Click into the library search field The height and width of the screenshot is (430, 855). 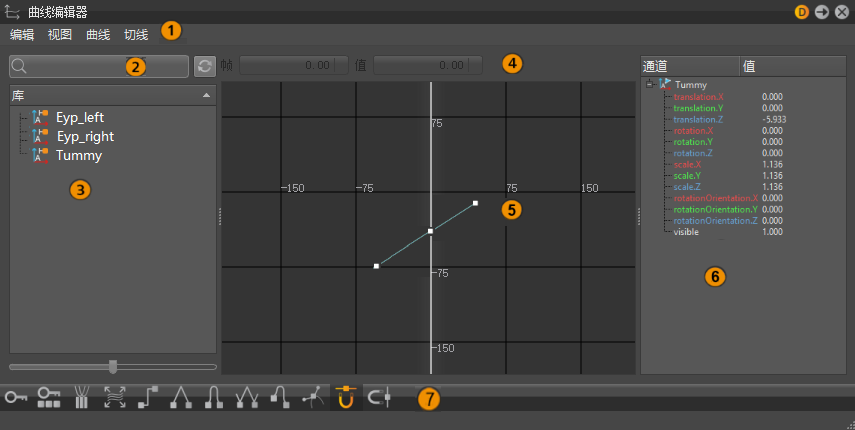tap(99, 66)
